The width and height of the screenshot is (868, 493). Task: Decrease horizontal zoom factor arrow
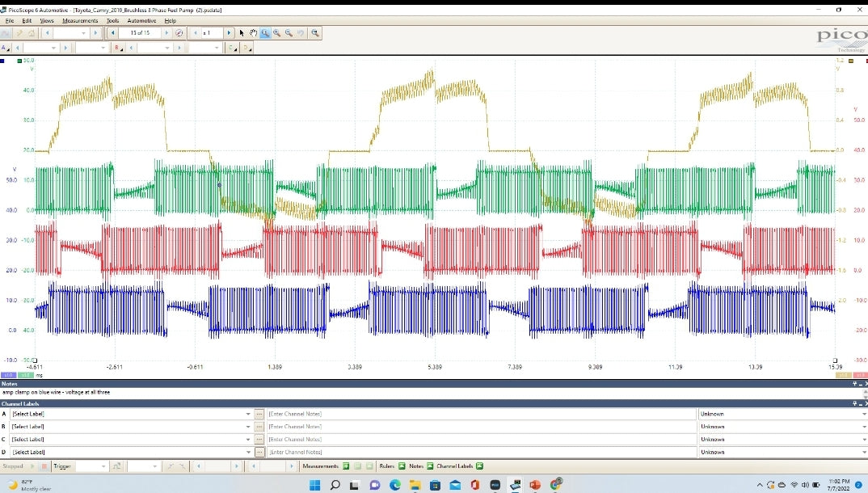196,33
